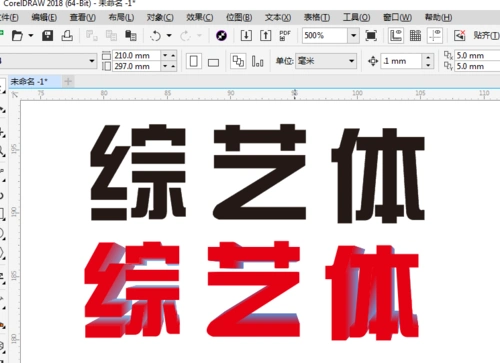Toggle Show grid button
500x363 pixels.
point(415,35)
